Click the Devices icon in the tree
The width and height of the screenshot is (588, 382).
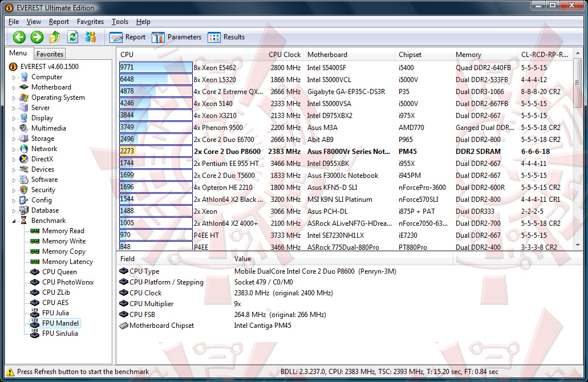[25, 169]
